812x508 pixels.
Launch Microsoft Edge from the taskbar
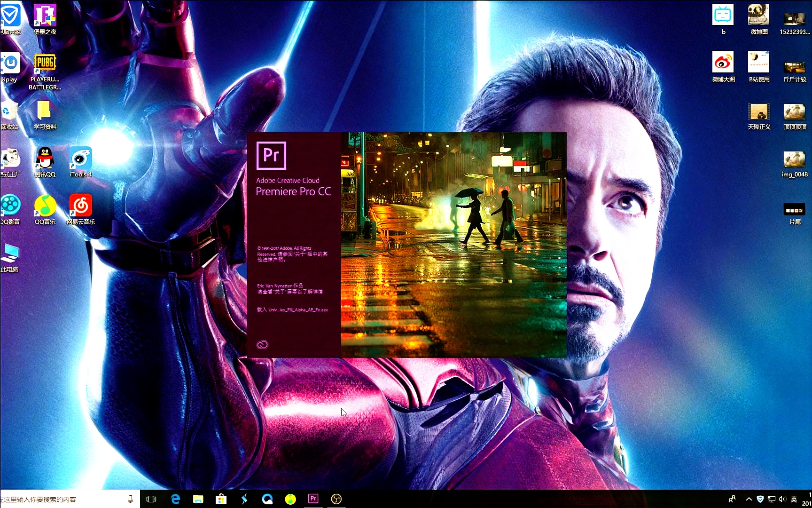click(175, 499)
